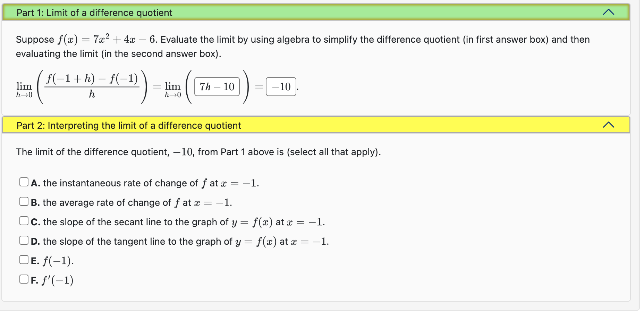Select option C about the secant line slope
Viewport: 644px width, 311px height.
[24, 220]
